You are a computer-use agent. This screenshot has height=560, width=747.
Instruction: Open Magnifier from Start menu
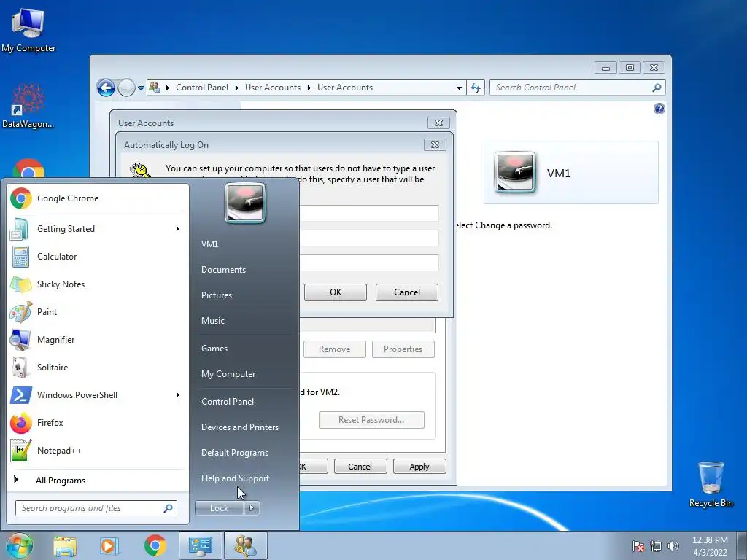97,340
